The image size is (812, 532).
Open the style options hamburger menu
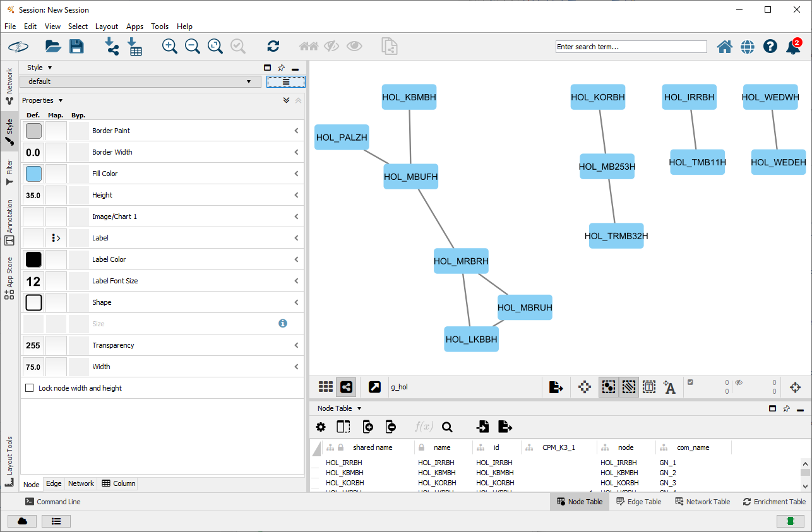coord(286,81)
